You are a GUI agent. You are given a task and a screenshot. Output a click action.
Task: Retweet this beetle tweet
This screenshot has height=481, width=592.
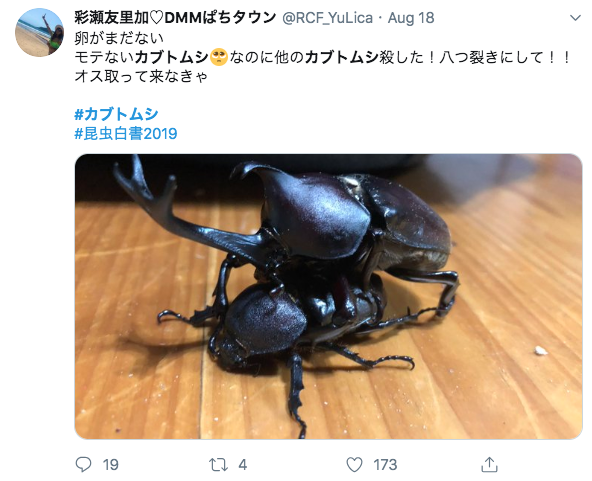pos(219,464)
